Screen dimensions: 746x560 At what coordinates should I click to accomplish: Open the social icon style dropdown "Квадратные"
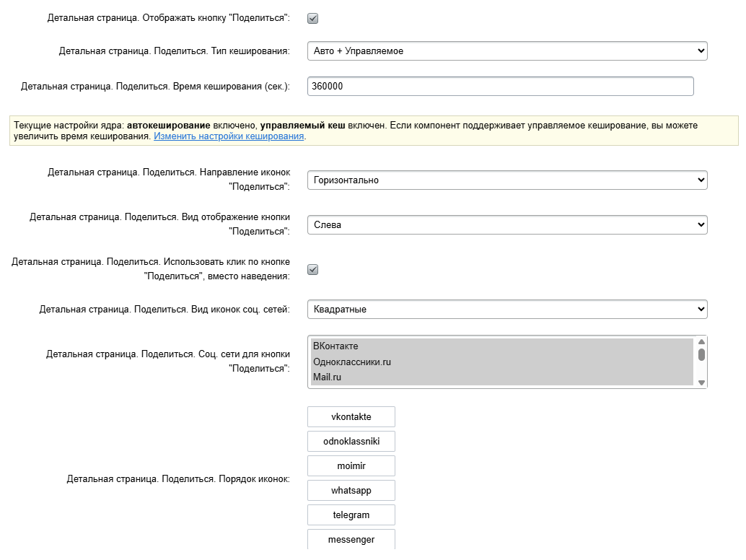tap(506, 310)
